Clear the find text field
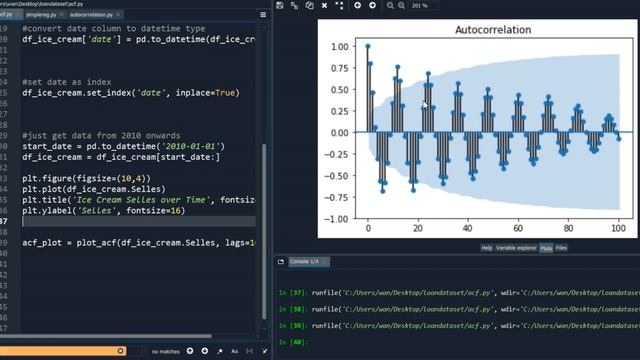The image size is (640, 360). [120, 351]
